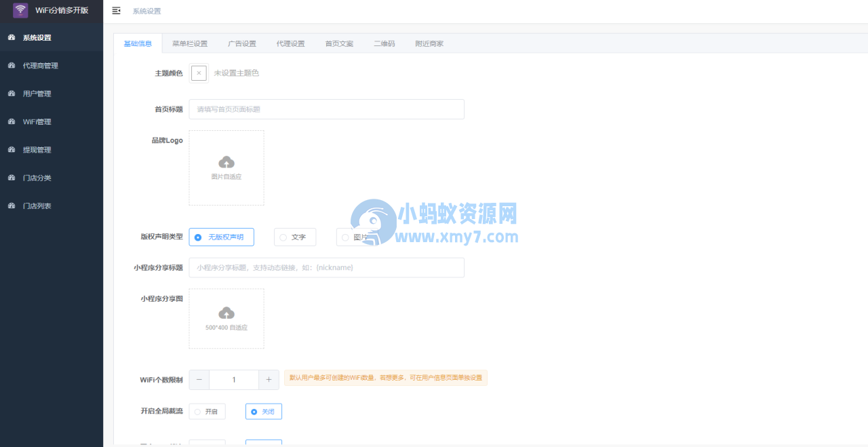Click the 品牌Logo image upload area
Screen dimensions: 868x447
(226, 168)
